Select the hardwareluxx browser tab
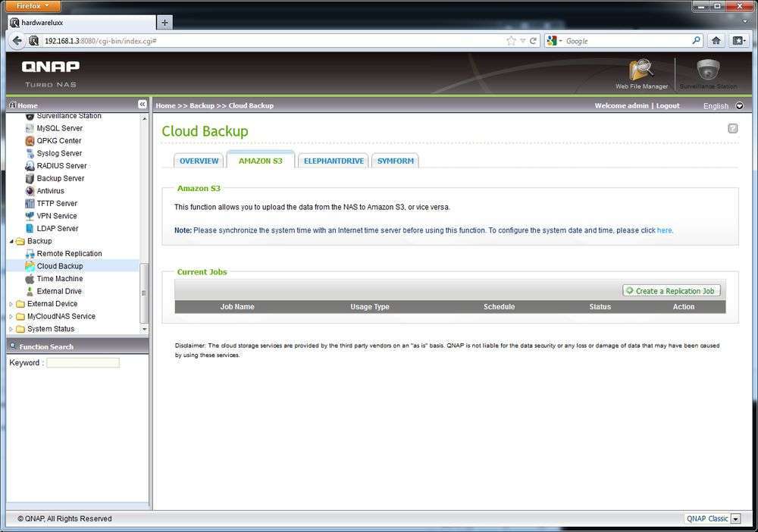Viewport: 758px width, 532px height. tap(82, 23)
